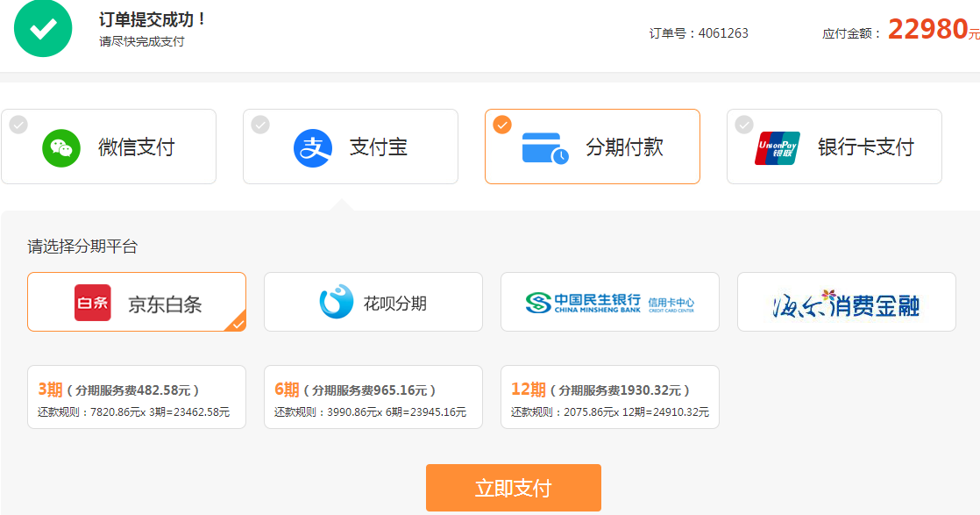Switch to the 支付宝 payment tab
The height and width of the screenshot is (515, 980).
pos(351,147)
